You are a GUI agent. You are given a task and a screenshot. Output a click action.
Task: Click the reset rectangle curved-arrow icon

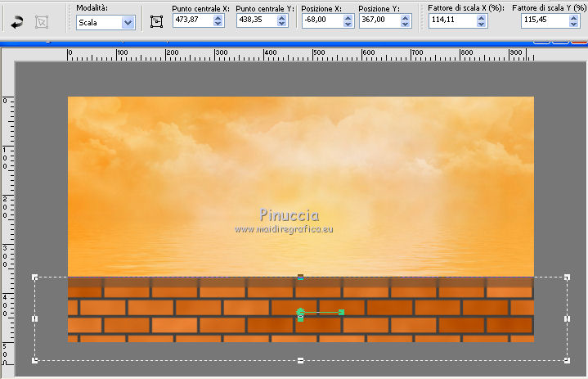(x=17, y=23)
